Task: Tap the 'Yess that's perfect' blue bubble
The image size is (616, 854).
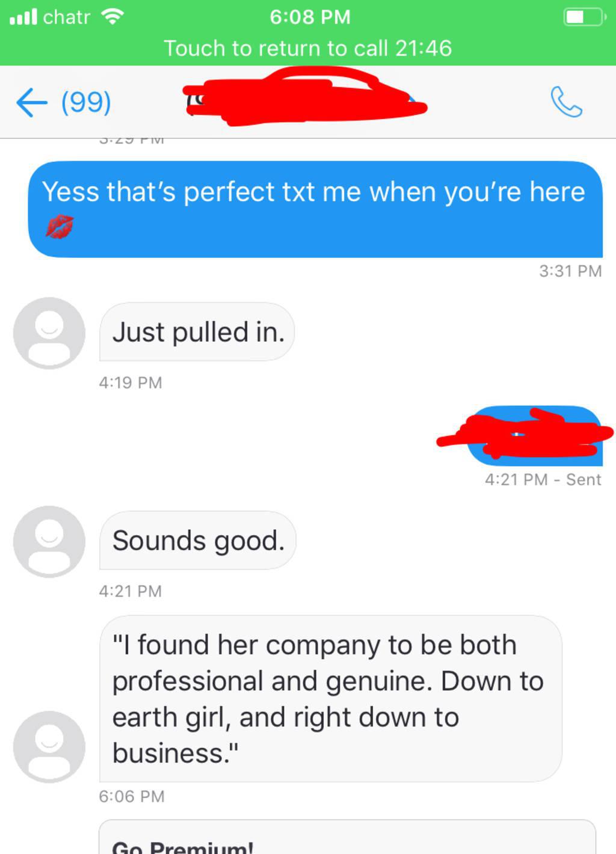Action: point(315,209)
